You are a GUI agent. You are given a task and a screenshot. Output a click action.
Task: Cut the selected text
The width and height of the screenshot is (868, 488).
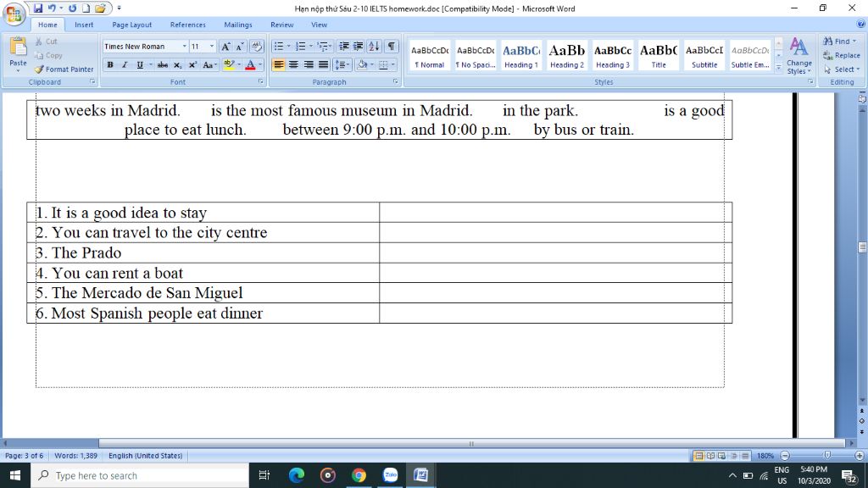(x=46, y=42)
